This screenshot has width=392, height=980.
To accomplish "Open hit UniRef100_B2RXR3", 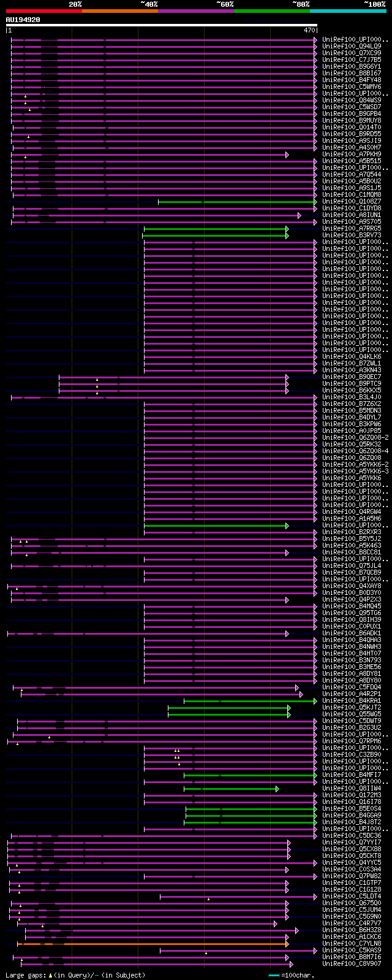I will click(x=352, y=532).
